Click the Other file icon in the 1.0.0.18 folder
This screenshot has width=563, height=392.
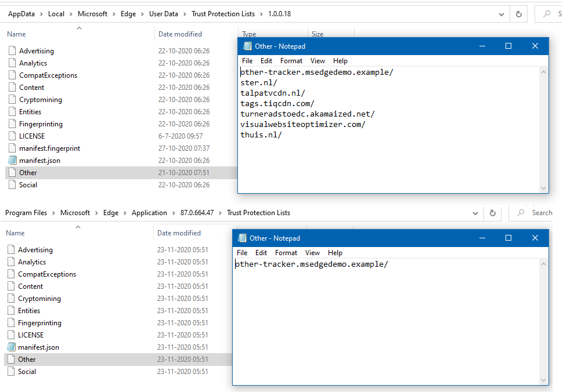coord(12,172)
